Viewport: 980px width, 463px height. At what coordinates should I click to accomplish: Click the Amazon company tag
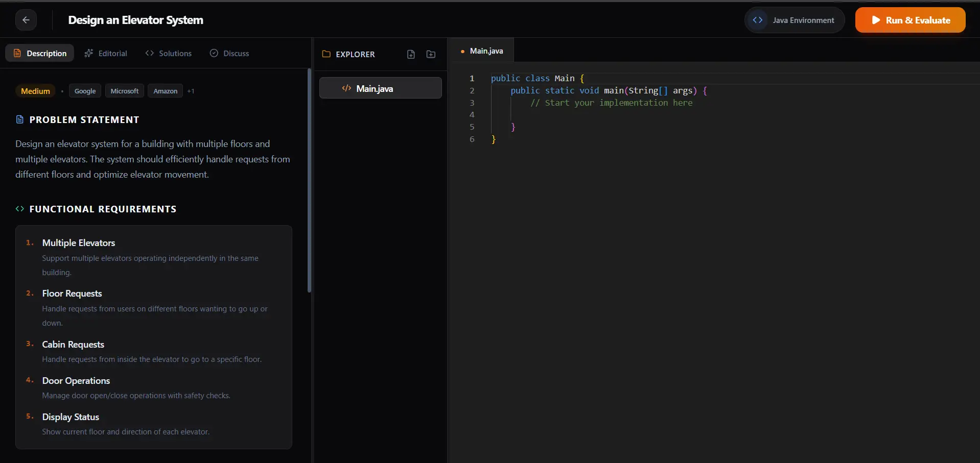pyautogui.click(x=165, y=91)
